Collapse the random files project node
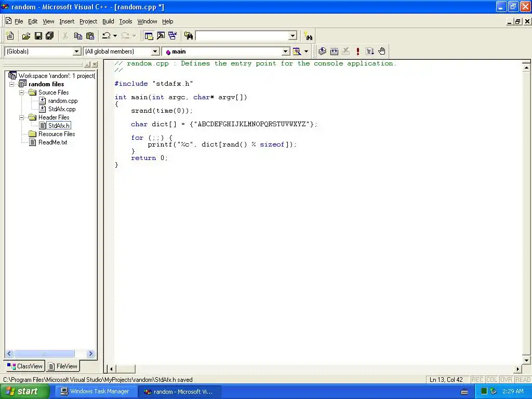Viewport: 532px width, 399px height. [12, 84]
